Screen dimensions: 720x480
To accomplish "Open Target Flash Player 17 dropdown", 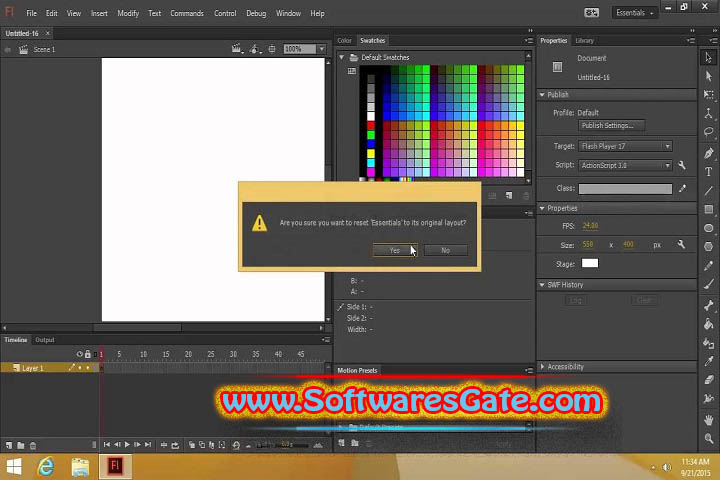I will [625, 146].
